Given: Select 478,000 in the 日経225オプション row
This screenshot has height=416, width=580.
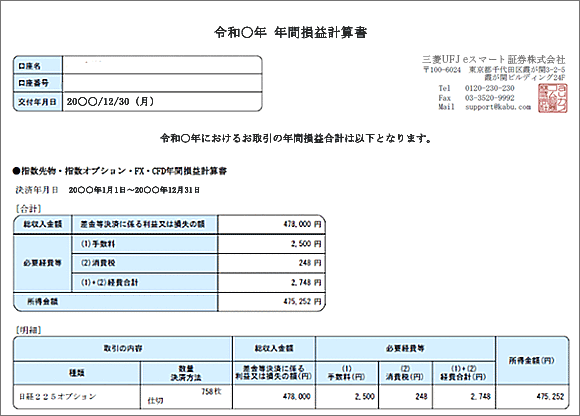Looking at the screenshot, I should 297,396.
